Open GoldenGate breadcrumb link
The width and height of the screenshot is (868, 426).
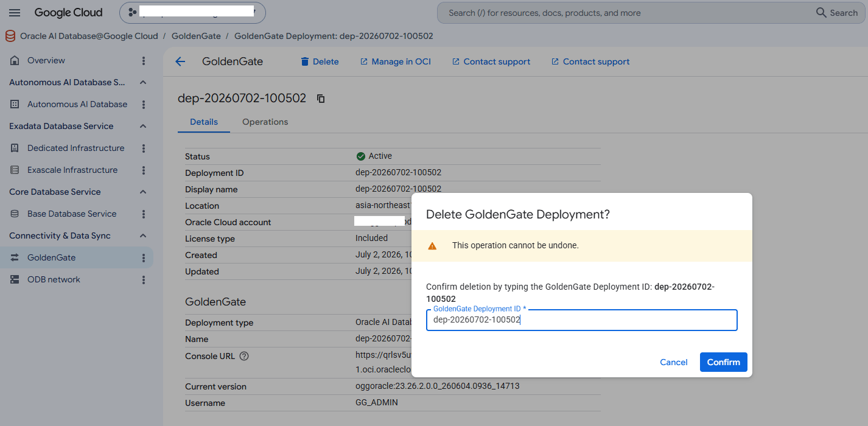(196, 37)
